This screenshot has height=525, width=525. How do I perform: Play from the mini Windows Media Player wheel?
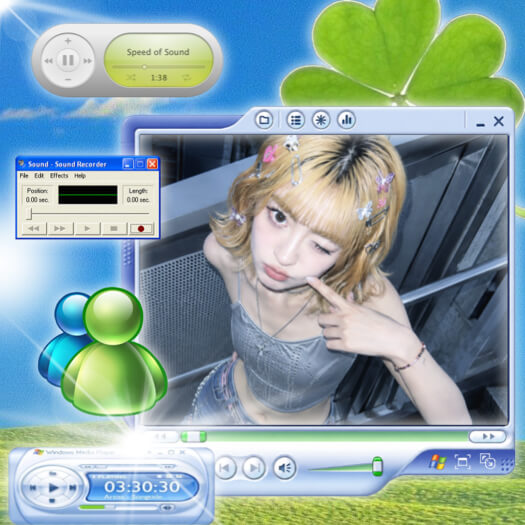tap(53, 488)
